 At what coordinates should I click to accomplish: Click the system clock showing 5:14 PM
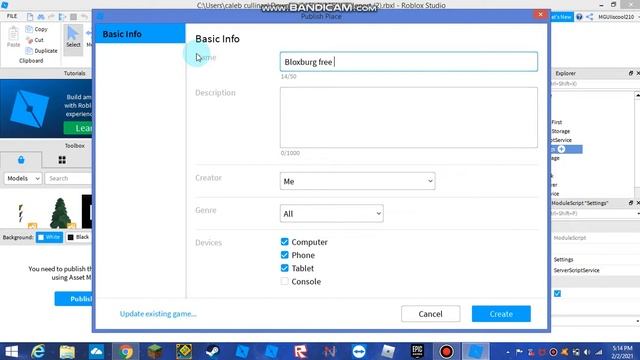pos(622,352)
